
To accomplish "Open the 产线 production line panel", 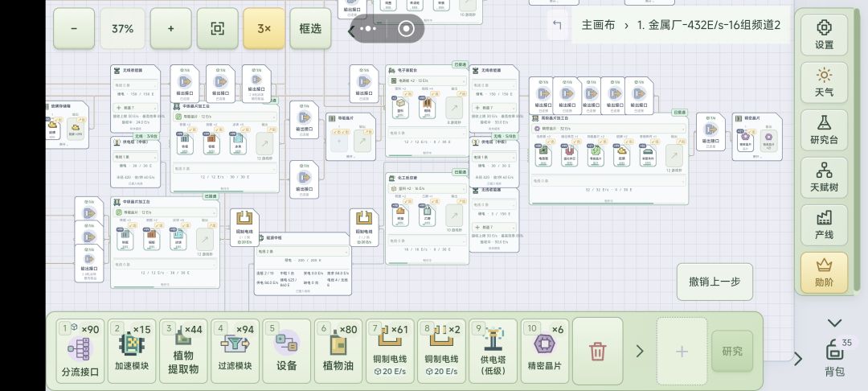I will (x=824, y=225).
